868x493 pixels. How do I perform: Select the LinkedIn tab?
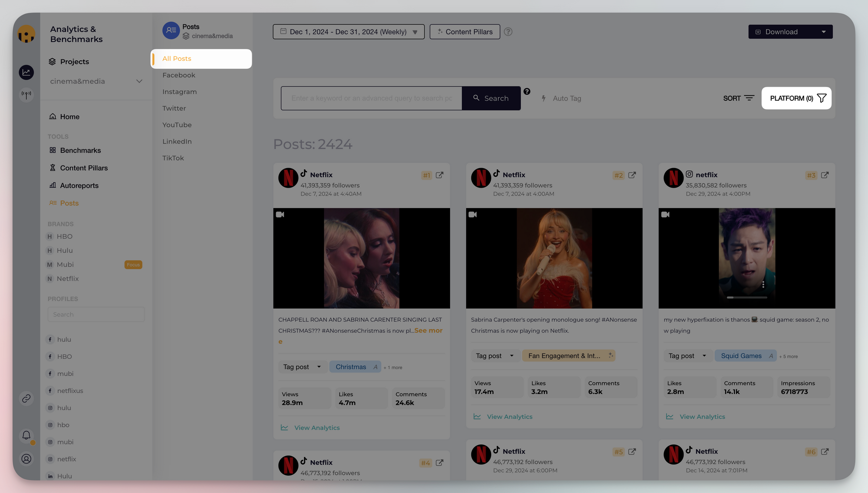(177, 141)
